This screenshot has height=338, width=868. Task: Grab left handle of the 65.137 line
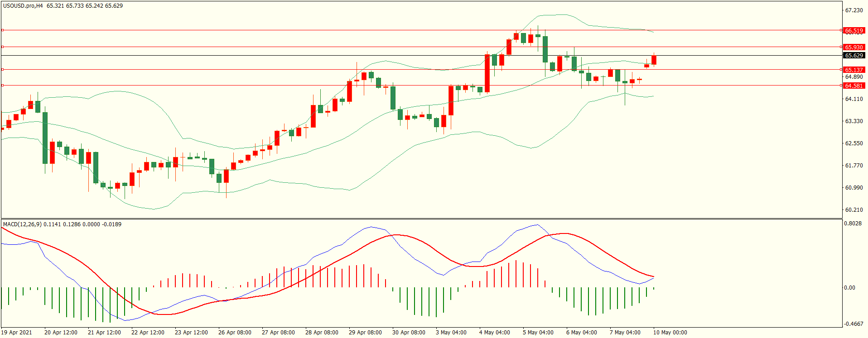[3, 69]
